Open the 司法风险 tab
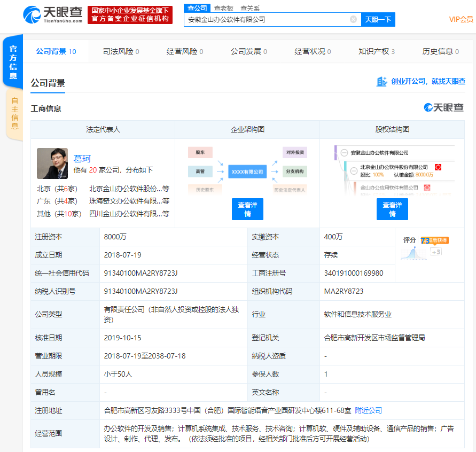The image size is (476, 452). tap(121, 51)
